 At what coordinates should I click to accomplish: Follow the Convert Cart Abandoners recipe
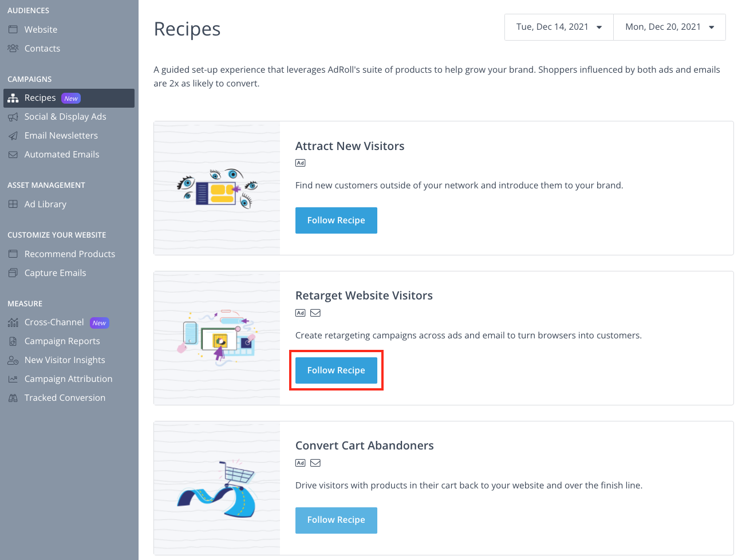336,520
